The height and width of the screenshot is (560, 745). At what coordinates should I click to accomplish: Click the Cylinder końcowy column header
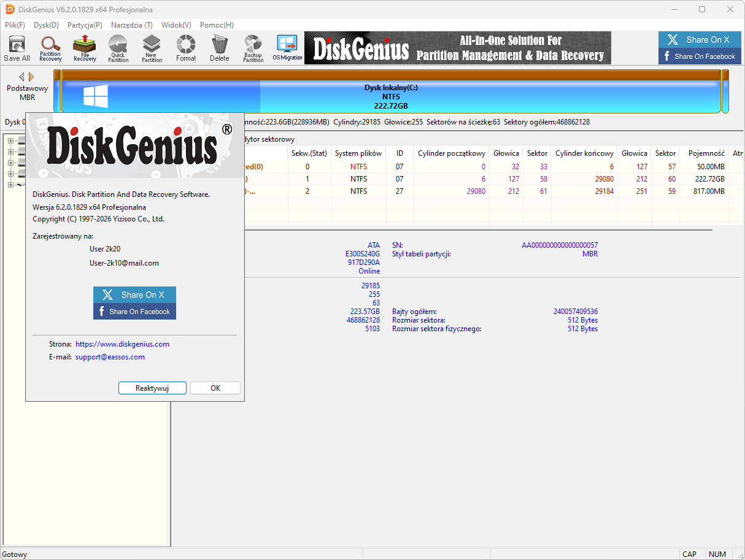pos(584,153)
